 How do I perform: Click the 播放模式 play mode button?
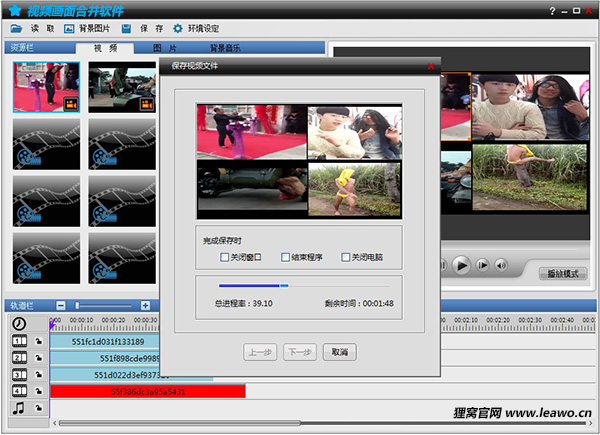coord(563,274)
